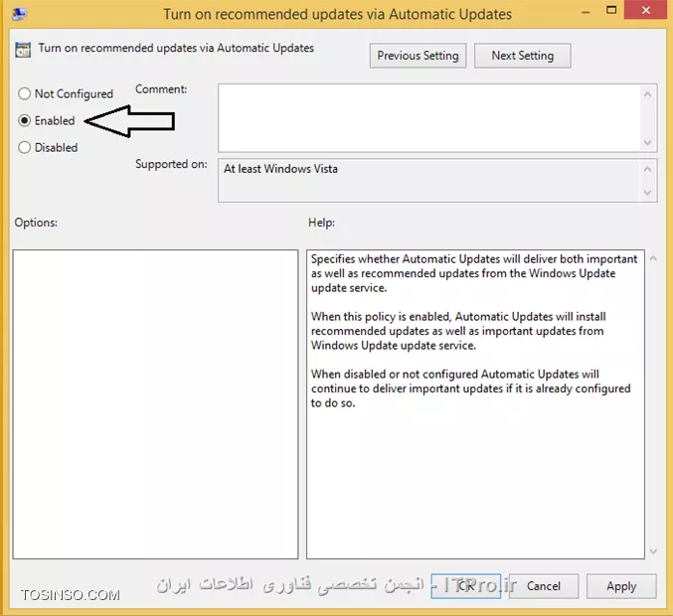The image size is (673, 616).
Task: Click the empty Options pane
Action: 155,404
